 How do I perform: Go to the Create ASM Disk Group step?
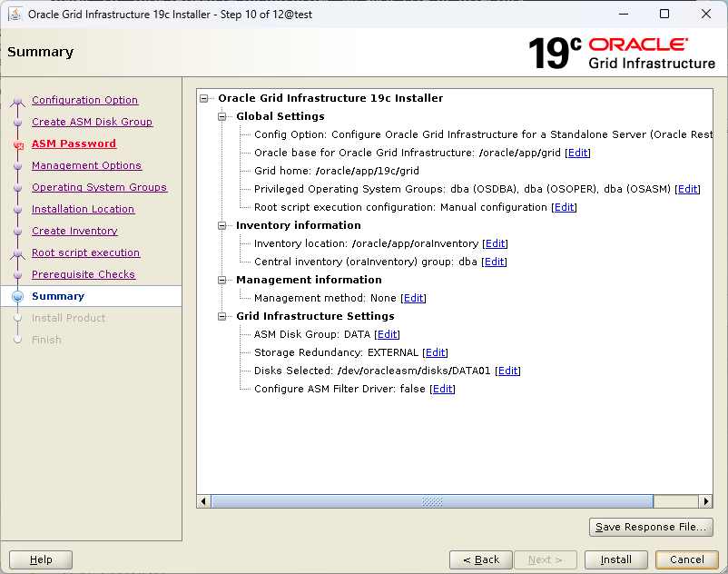[x=92, y=122]
